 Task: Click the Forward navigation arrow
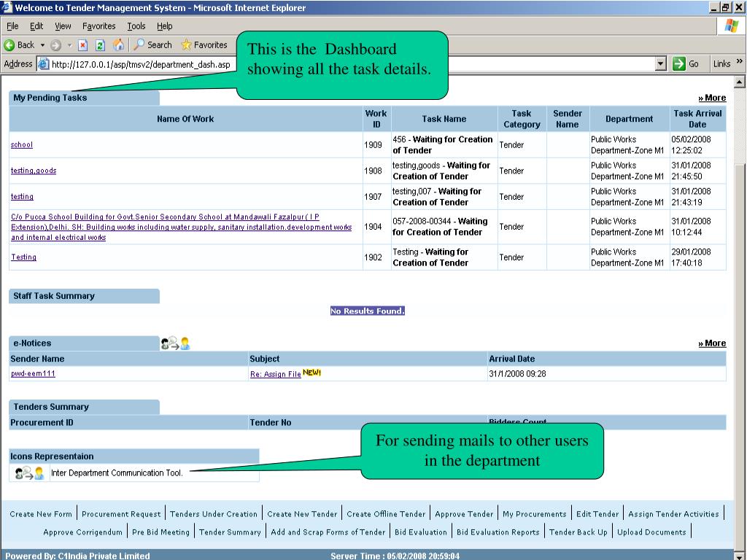pyautogui.click(x=55, y=45)
